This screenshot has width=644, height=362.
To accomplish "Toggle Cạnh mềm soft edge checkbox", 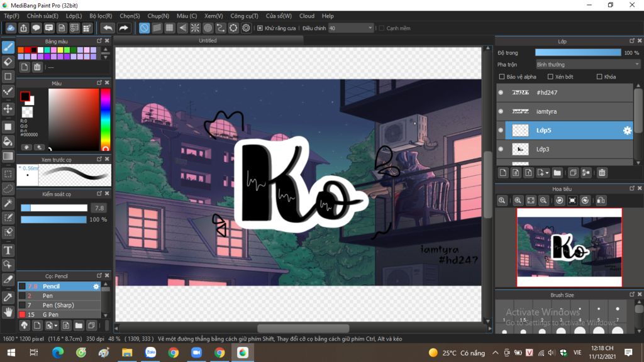I will [382, 28].
